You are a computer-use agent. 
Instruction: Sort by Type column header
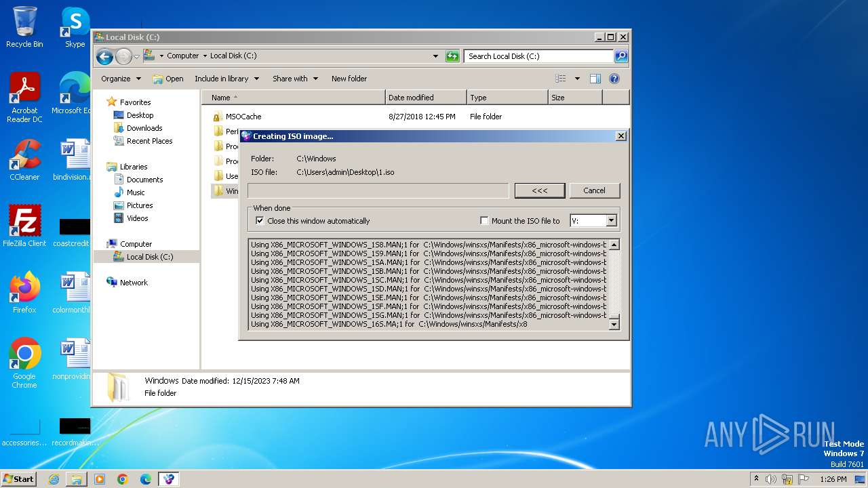tap(507, 98)
